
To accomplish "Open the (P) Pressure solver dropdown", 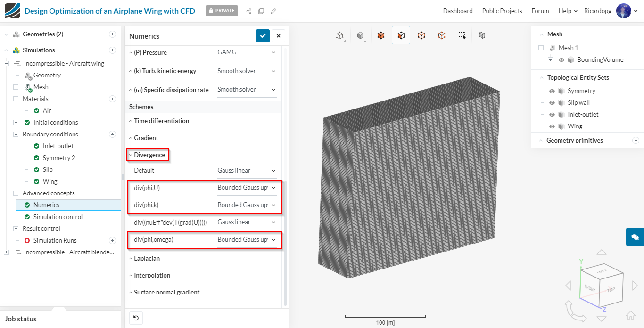I will [x=247, y=52].
